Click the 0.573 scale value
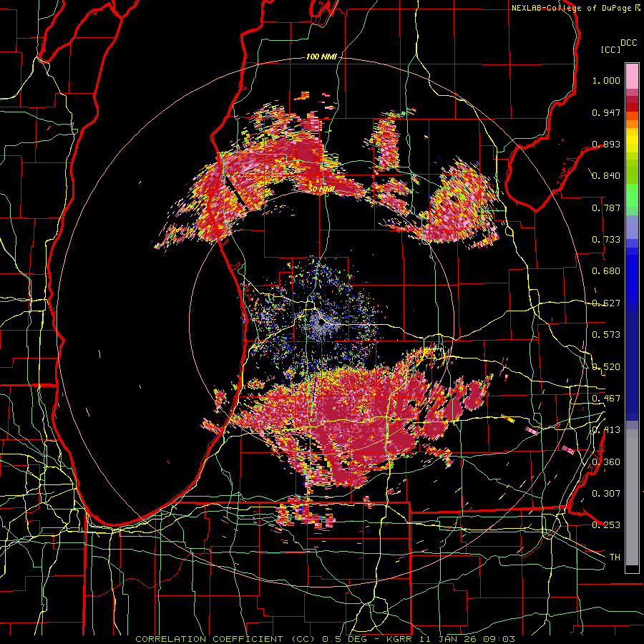The width and height of the screenshot is (644, 644). tap(606, 335)
